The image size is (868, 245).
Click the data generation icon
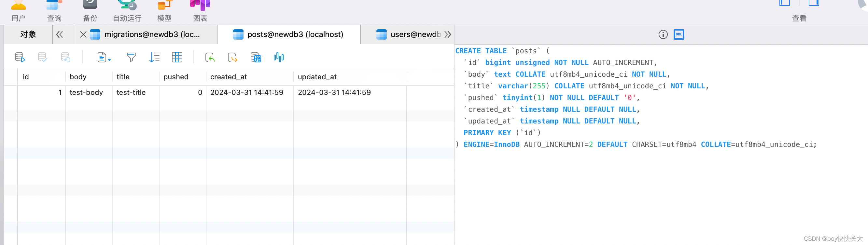tap(256, 57)
